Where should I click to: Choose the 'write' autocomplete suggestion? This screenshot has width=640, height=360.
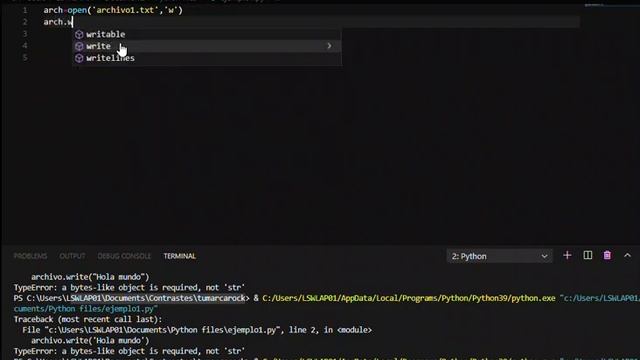[207, 46]
